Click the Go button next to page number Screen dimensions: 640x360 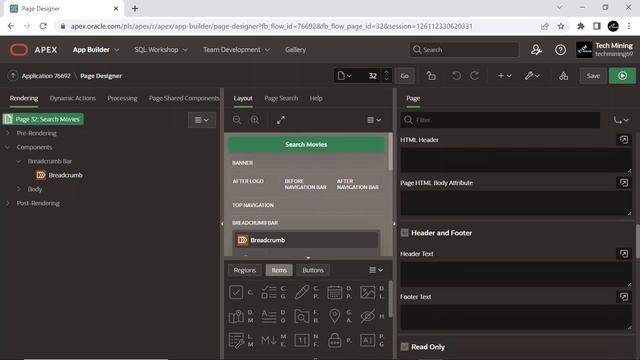404,76
